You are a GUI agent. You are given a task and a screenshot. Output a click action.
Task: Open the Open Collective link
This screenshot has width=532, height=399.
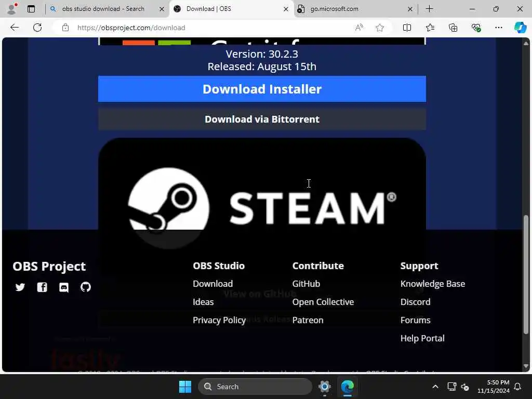coord(323,302)
